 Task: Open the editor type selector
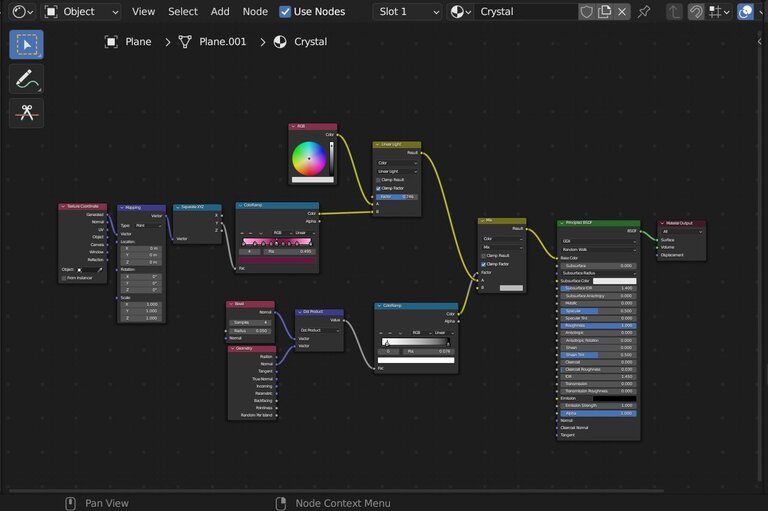click(22, 12)
